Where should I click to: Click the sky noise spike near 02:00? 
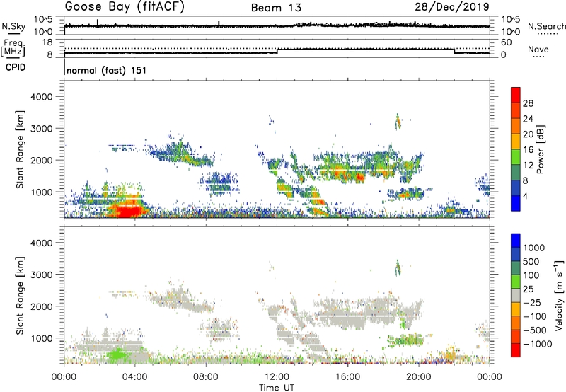click(x=98, y=23)
